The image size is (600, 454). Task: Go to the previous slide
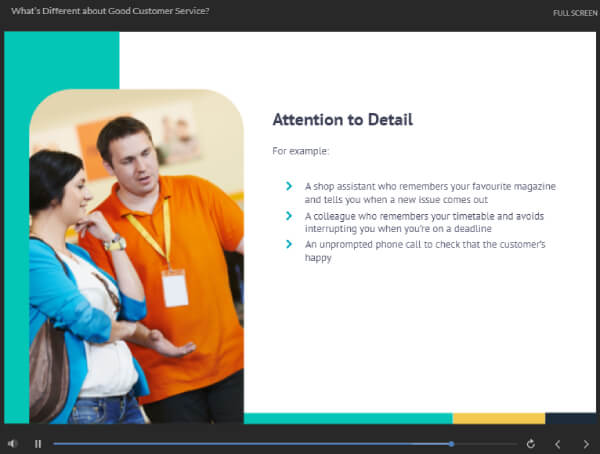click(x=558, y=443)
